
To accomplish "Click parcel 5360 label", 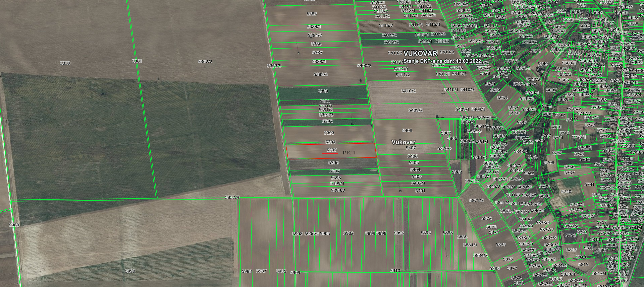I will pyautogui.click(x=14, y=225).
